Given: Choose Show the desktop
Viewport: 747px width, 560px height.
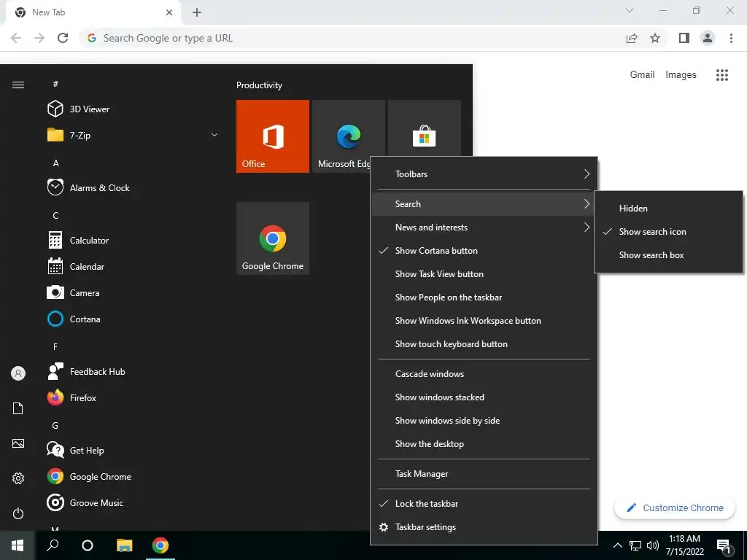Looking at the screenshot, I should click(x=484, y=444).
